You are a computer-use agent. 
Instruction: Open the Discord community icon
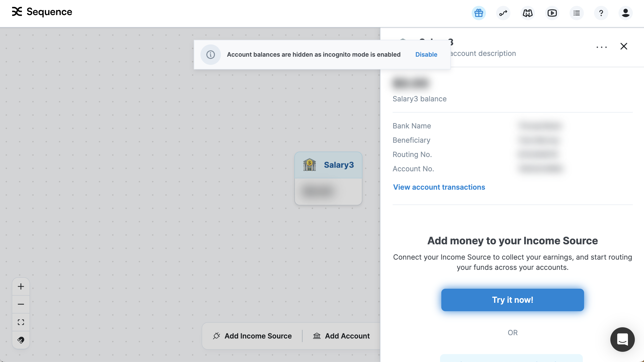coord(527,13)
